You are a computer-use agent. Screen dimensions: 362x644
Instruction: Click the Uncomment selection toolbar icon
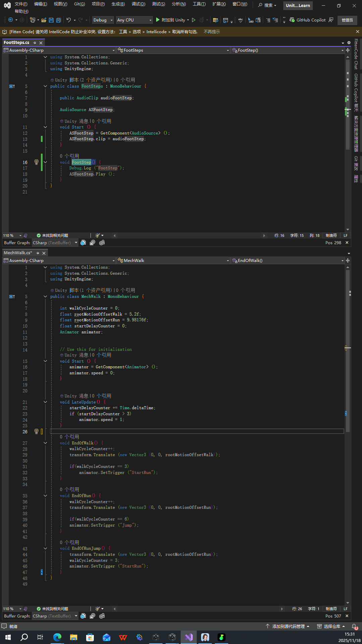click(275, 20)
